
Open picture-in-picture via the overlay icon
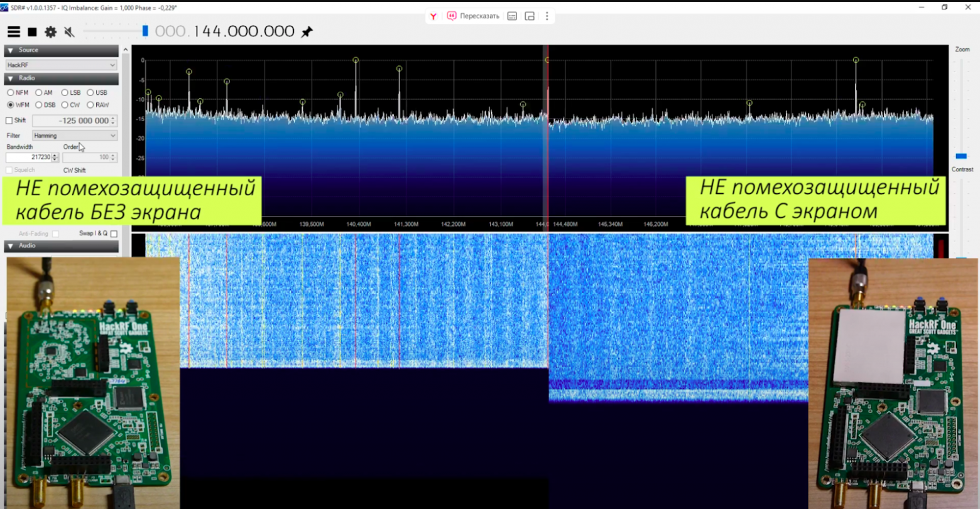[530, 16]
